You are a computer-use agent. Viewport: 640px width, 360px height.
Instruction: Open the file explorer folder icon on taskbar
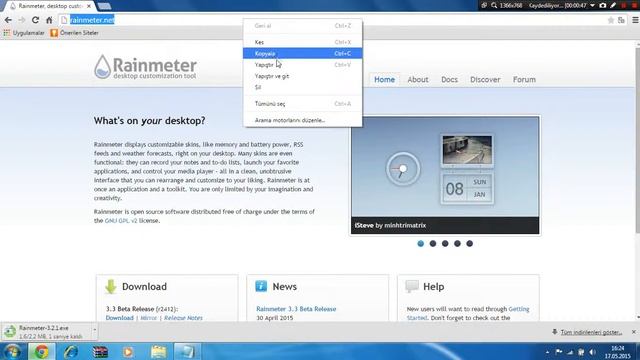pyautogui.click(x=158, y=351)
